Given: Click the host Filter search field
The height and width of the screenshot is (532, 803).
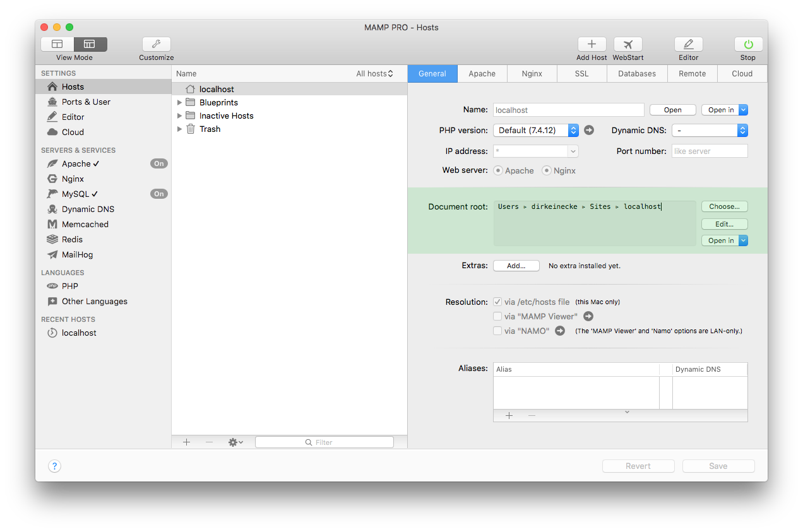Looking at the screenshot, I should (324, 442).
